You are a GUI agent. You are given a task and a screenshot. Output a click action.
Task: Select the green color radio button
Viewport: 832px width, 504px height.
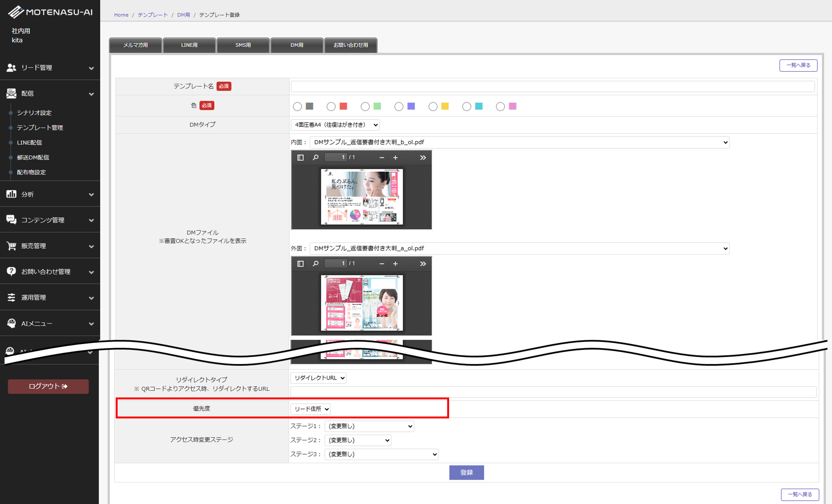coord(365,107)
